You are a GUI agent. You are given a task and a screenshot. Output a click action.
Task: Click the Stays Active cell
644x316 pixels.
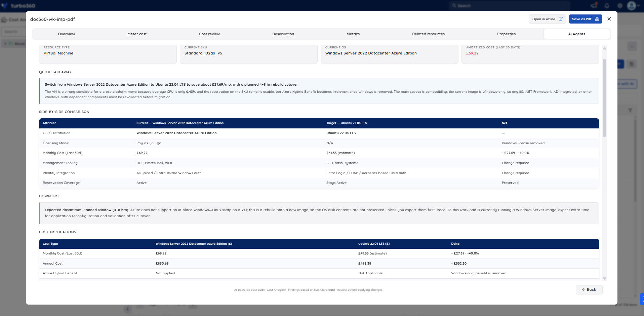(336, 183)
